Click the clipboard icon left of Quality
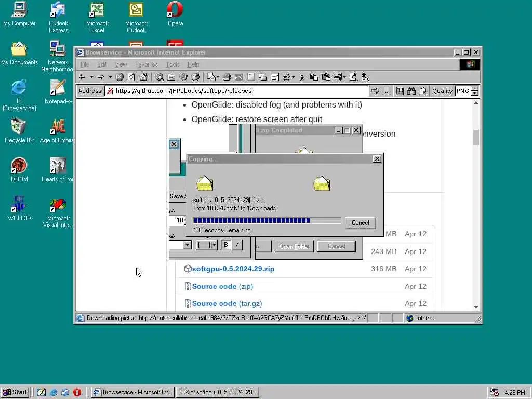This screenshot has height=399, width=532. click(x=423, y=91)
